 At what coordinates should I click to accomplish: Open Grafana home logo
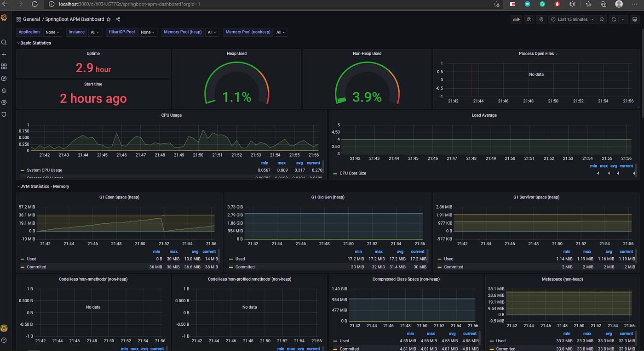4,18
